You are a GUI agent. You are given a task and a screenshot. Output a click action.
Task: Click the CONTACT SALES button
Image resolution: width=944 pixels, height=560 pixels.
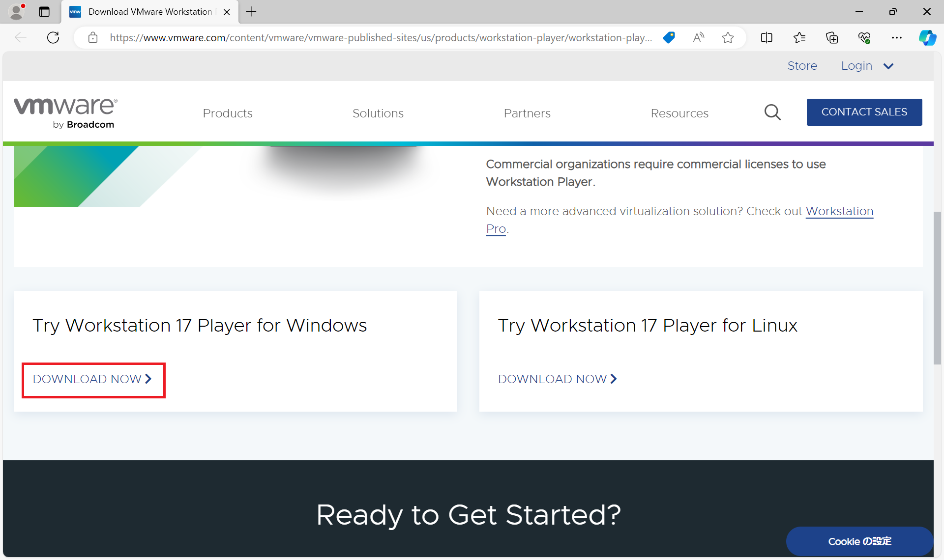[x=864, y=112]
